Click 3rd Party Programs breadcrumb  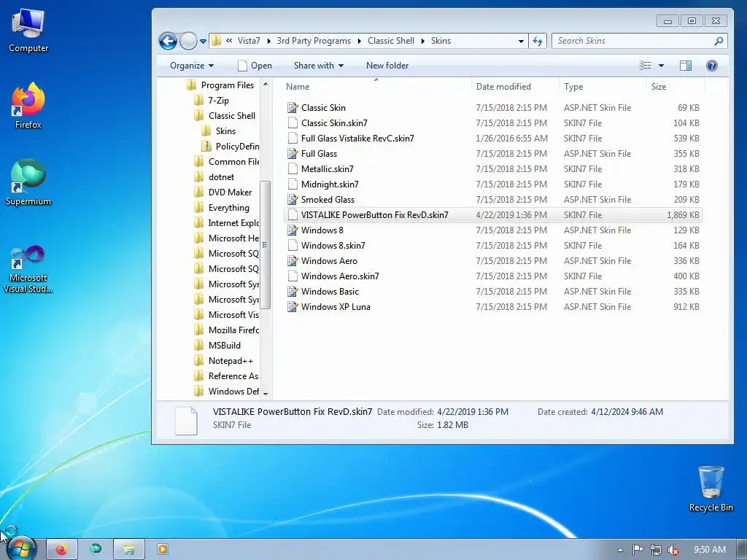pyautogui.click(x=314, y=41)
